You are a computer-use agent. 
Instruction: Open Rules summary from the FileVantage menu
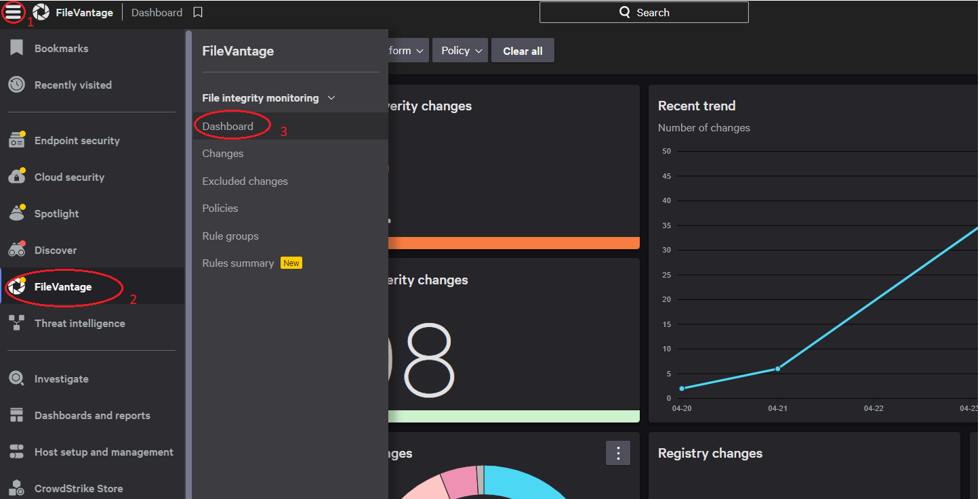237,263
